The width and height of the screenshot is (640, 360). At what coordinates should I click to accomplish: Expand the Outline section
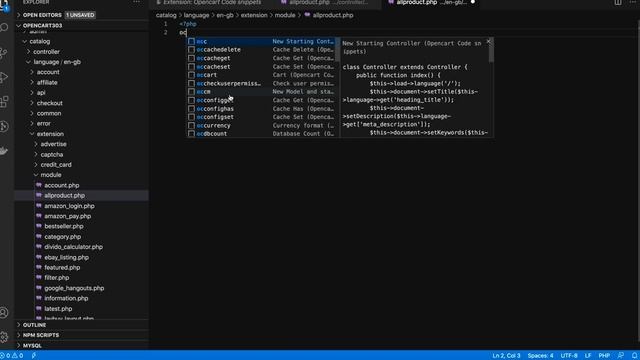pyautogui.click(x=34, y=325)
